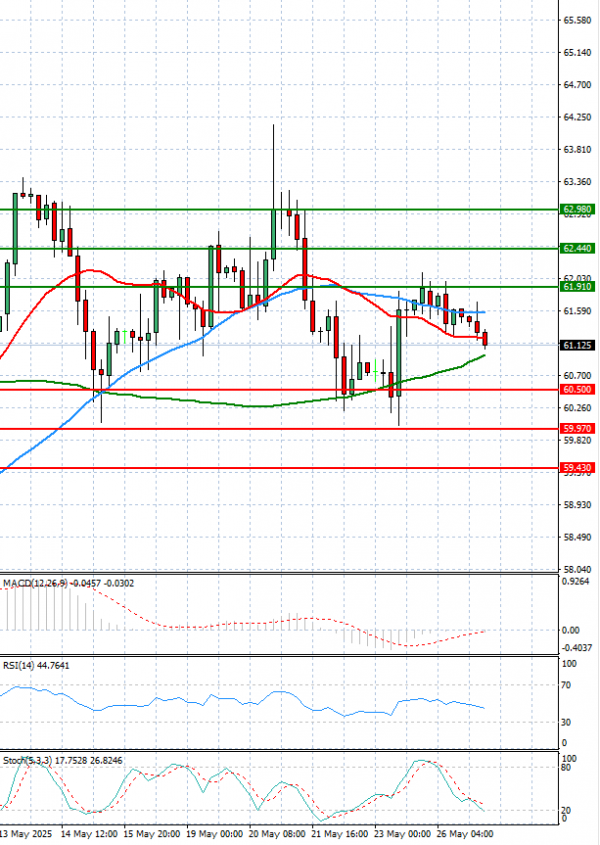Click the 15 May 20:00 time label
This screenshot has height=845, width=600.
click(x=152, y=834)
